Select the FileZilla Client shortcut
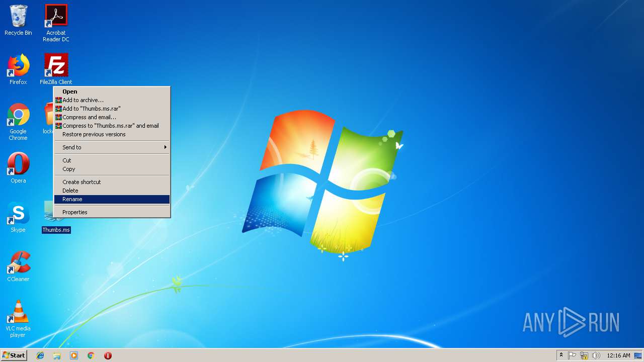The width and height of the screenshot is (644, 362). [56, 69]
